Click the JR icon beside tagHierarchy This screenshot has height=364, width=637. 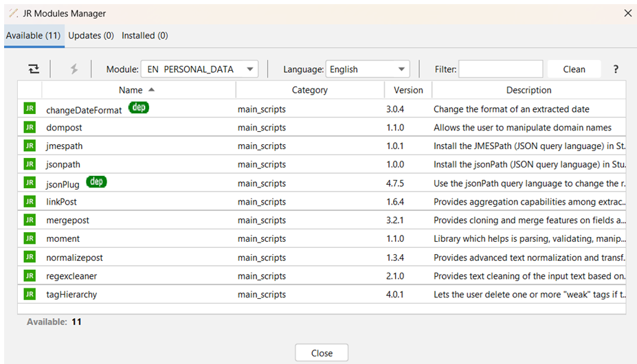(30, 294)
